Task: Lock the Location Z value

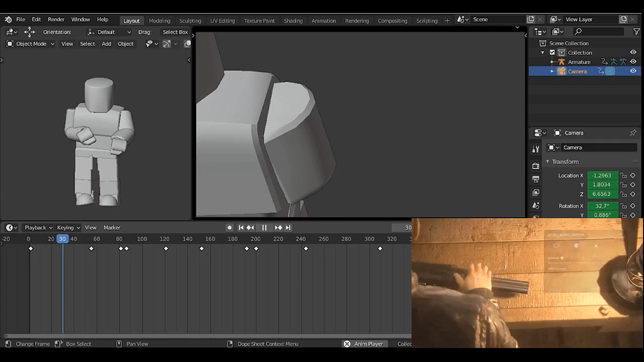Action: (623, 194)
